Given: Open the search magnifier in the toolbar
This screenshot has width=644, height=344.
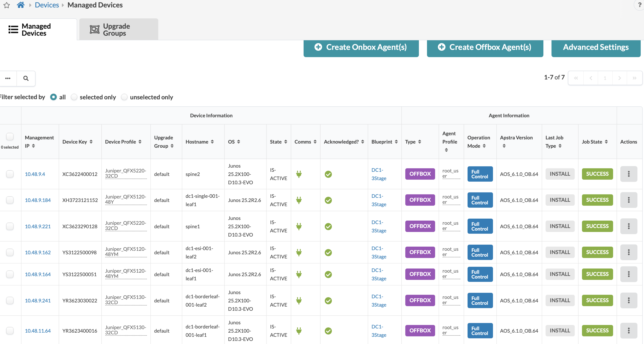Looking at the screenshot, I should pyautogui.click(x=26, y=78).
